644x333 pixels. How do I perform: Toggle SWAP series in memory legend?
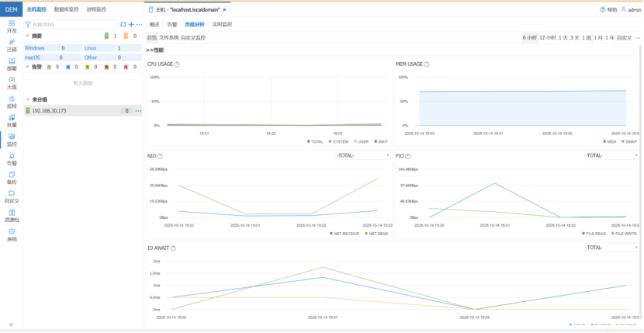(x=628, y=141)
